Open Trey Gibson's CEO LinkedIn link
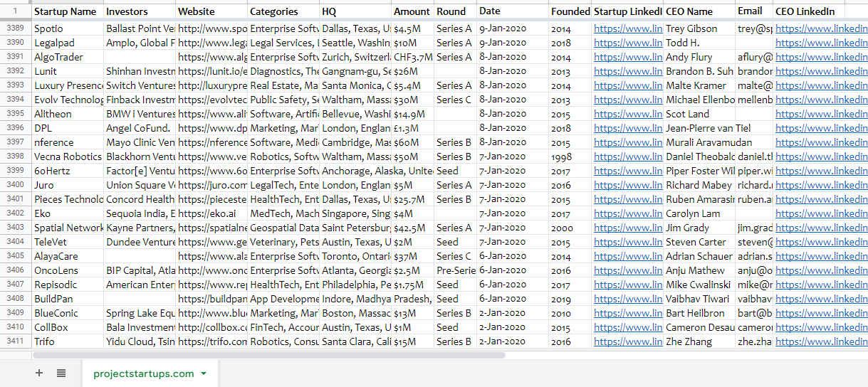 coord(821,28)
